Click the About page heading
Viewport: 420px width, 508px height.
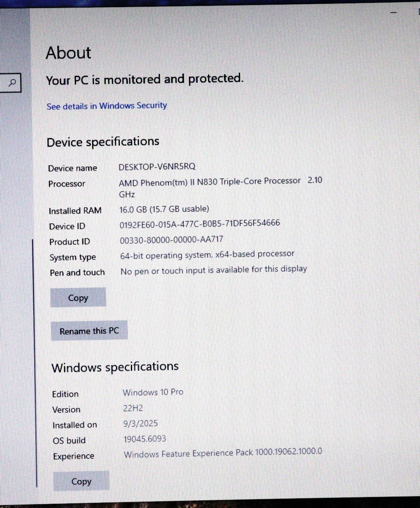[x=68, y=53]
